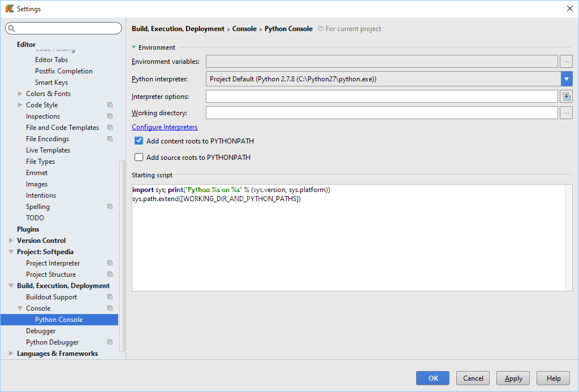579x392 pixels.
Task: Open environment variables browse button
Action: (x=566, y=61)
